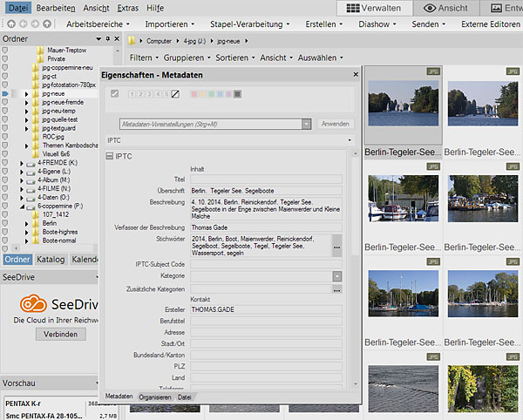This screenshot has width=523, height=420.
Task: Toggle the easy-select marker beside jpg-neue folder
Action: [6, 93]
